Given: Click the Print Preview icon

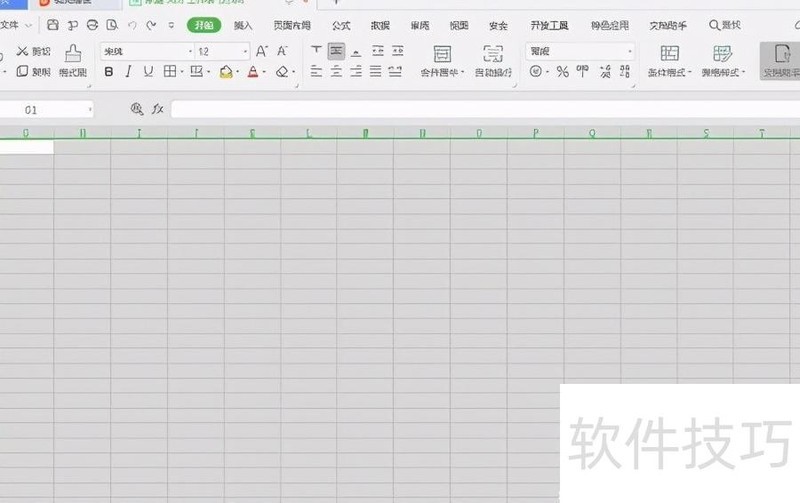Looking at the screenshot, I should pos(112,25).
